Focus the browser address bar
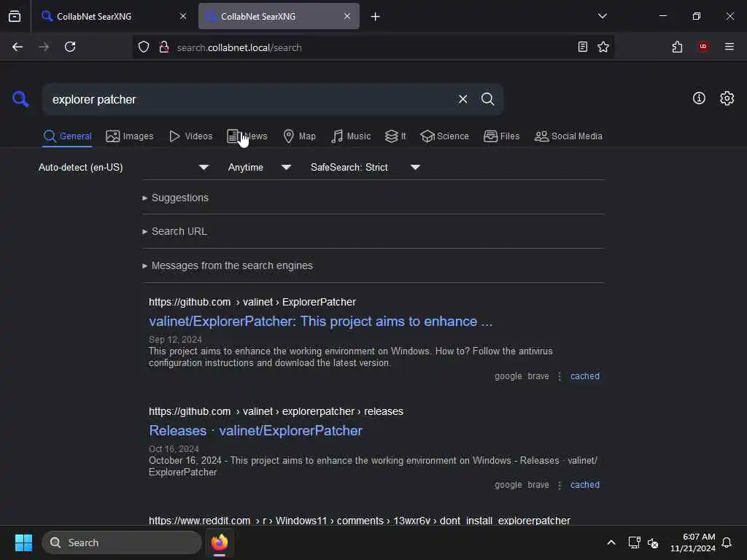 pos(371,47)
